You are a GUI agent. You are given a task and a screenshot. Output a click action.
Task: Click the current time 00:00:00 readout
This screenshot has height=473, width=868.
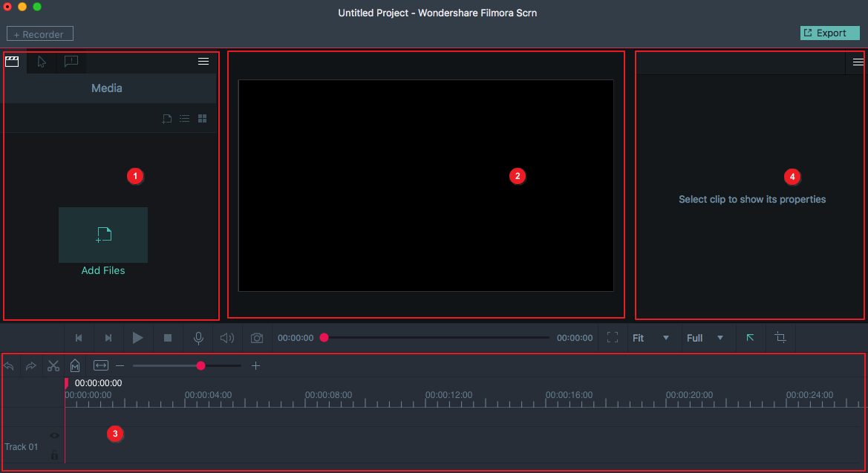tap(296, 338)
